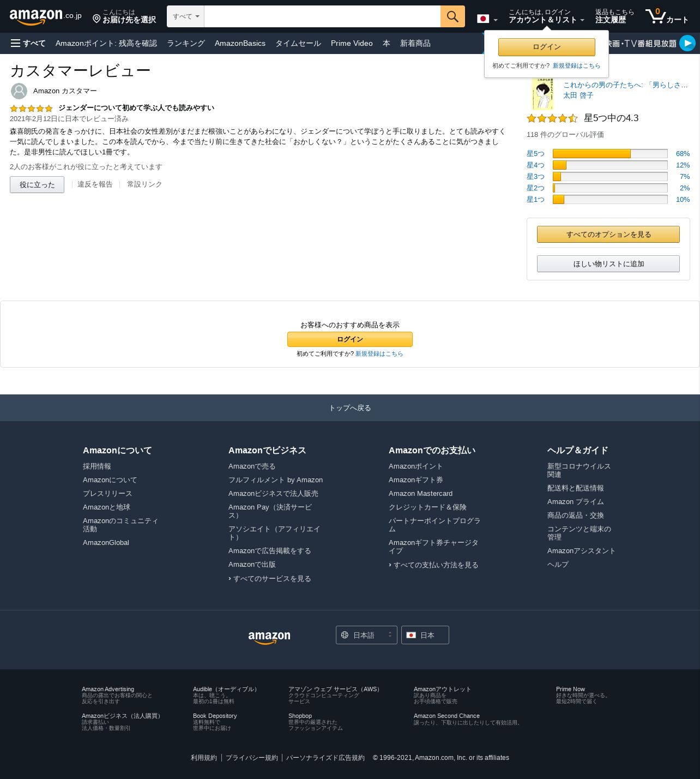Click the delivery location pin icon
Screen dimensions: 700x779
pyautogui.click(x=96, y=19)
